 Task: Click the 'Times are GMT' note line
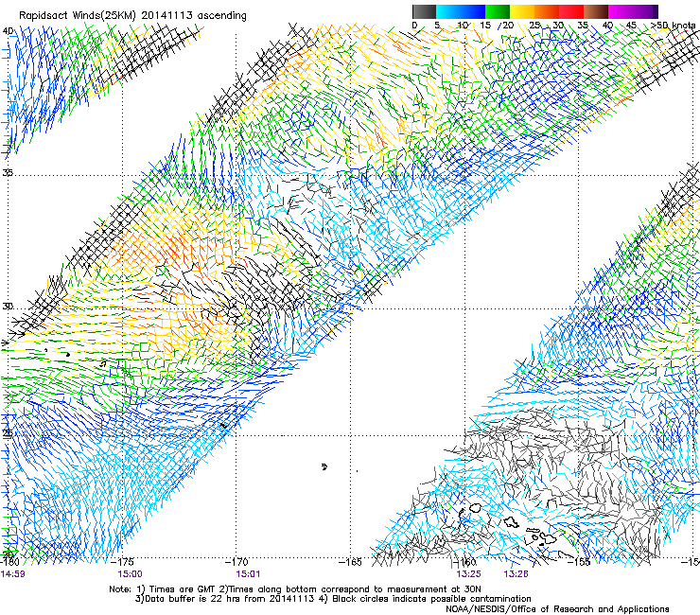point(295,589)
